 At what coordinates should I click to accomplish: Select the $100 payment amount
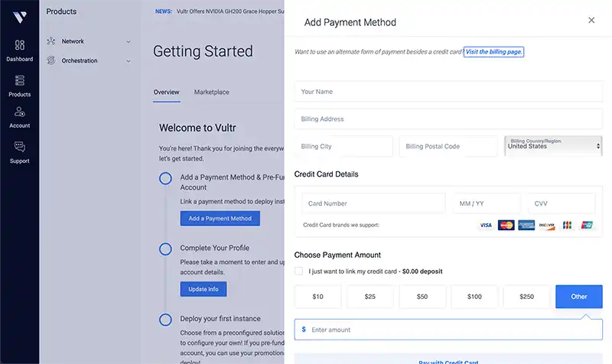point(474,297)
